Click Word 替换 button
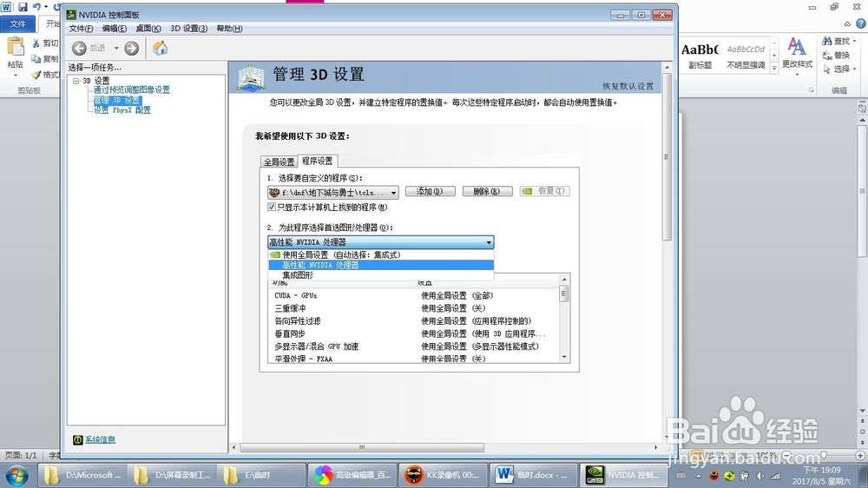The width and height of the screenshot is (868, 488). coord(836,55)
